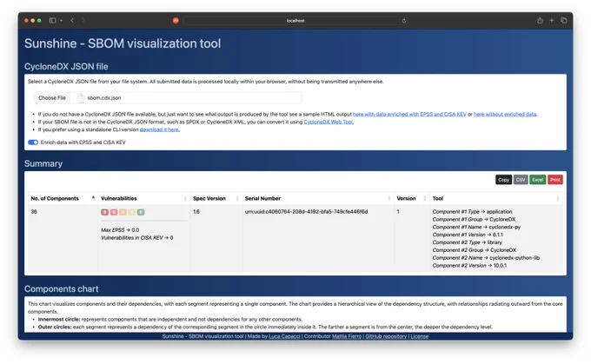
Task: Click the 'Max EPSS → 0.0' text
Action: pos(120,230)
